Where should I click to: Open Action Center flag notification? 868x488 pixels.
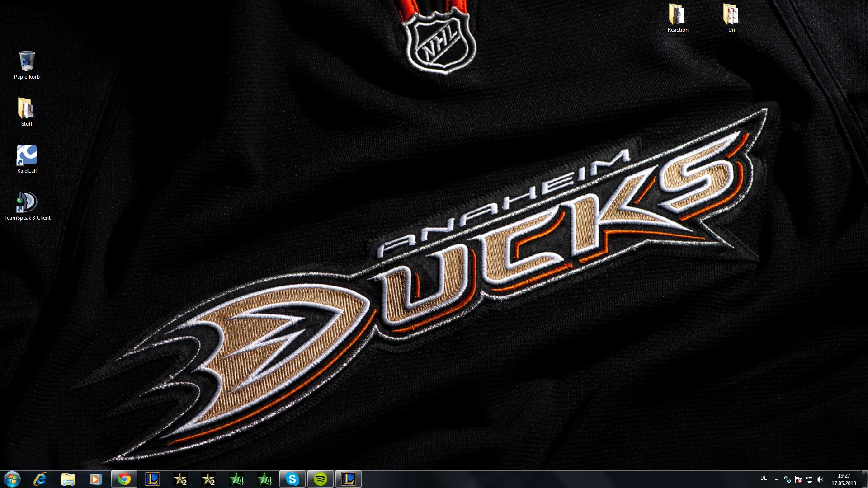click(x=798, y=479)
